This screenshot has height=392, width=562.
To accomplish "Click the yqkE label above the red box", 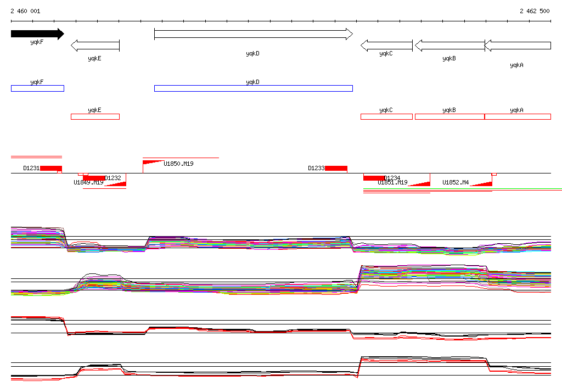I will (94, 110).
